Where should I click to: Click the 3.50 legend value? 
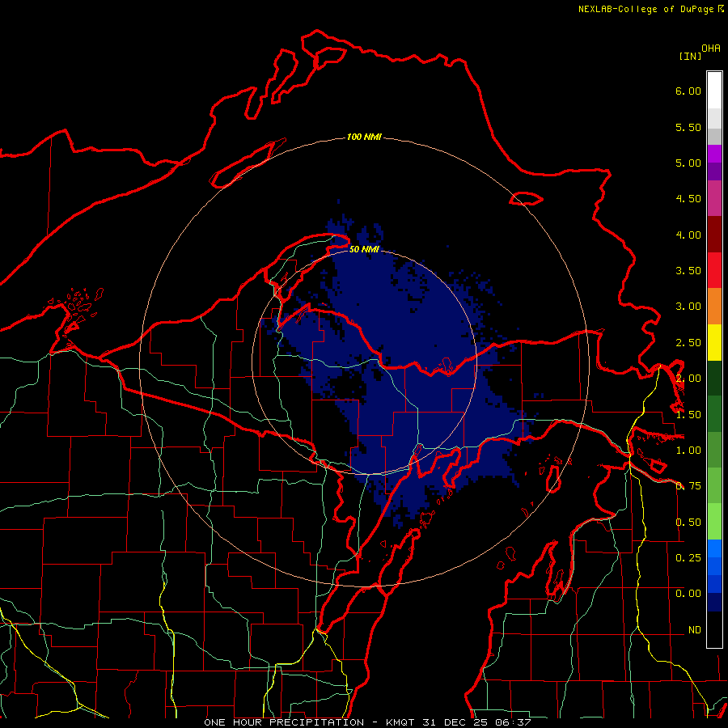click(688, 271)
